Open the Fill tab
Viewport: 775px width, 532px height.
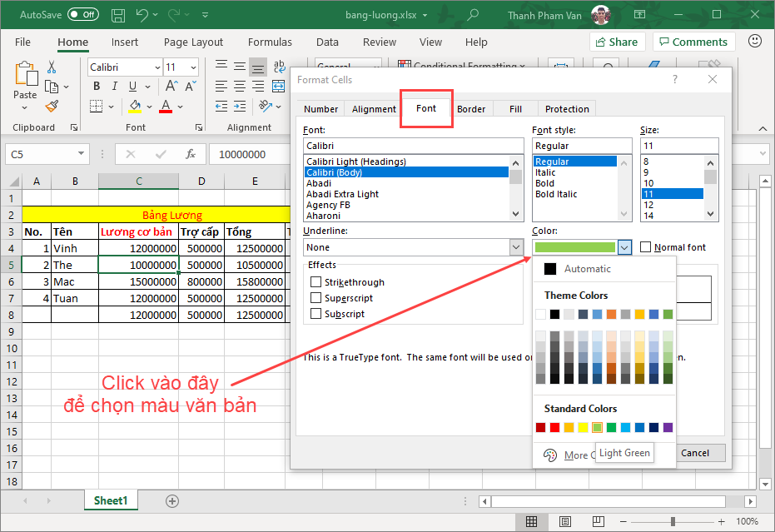(515, 109)
